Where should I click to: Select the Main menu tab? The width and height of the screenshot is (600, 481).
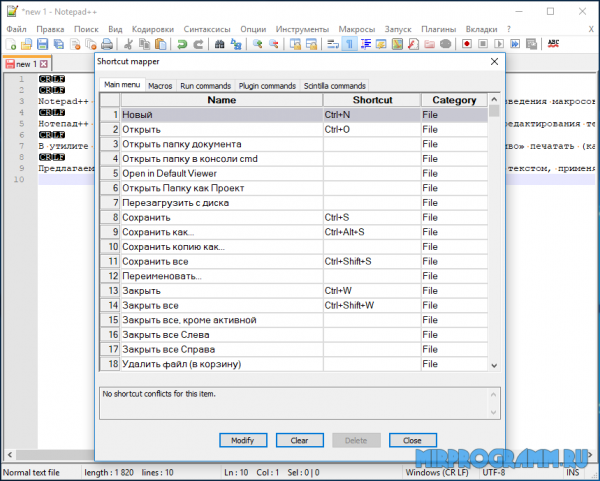coord(122,85)
